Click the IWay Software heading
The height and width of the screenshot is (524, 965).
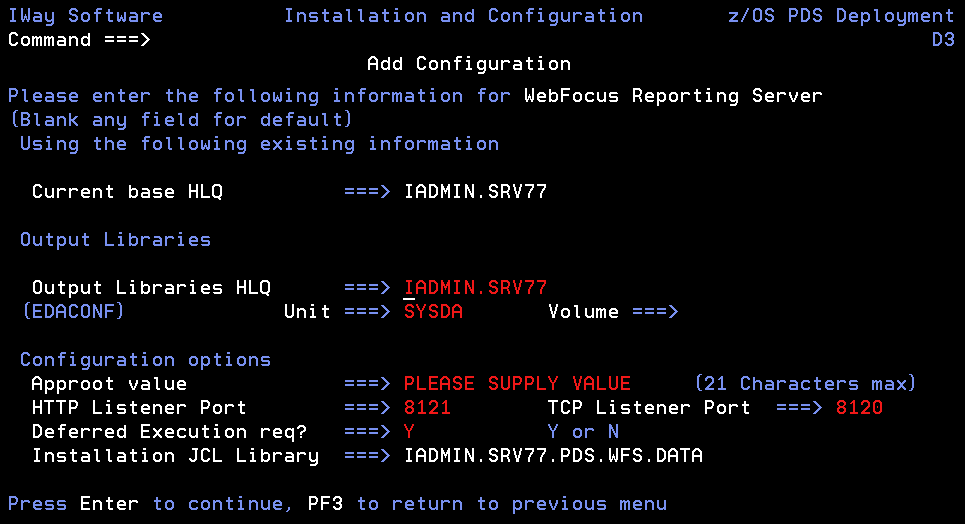[86, 16]
